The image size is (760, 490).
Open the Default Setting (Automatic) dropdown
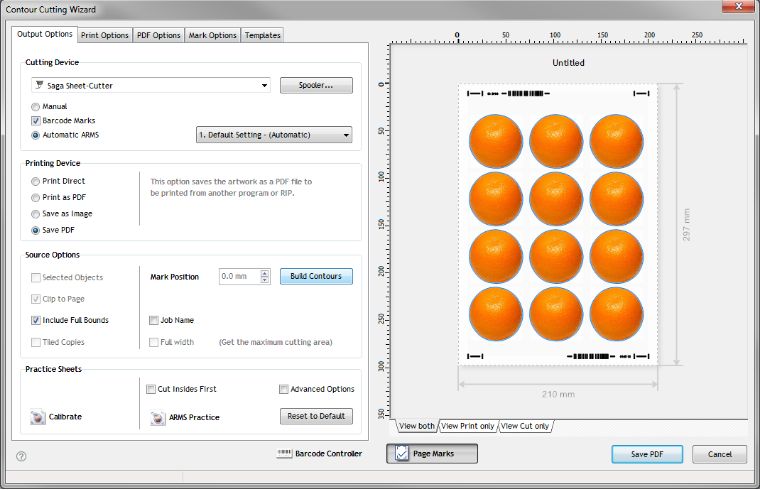pyautogui.click(x=346, y=135)
